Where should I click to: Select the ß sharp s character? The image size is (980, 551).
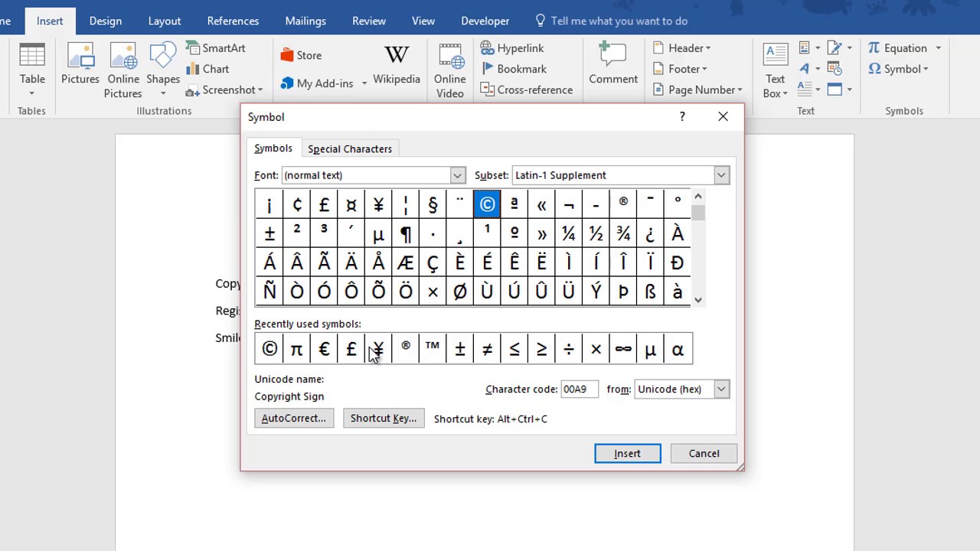click(x=650, y=292)
